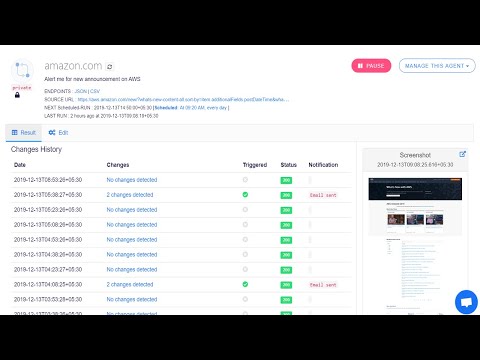Image resolution: width=480 pixels, height=360 pixels.
Task: Click triggered checkmark for 05:38:27 row
Action: (x=245, y=195)
